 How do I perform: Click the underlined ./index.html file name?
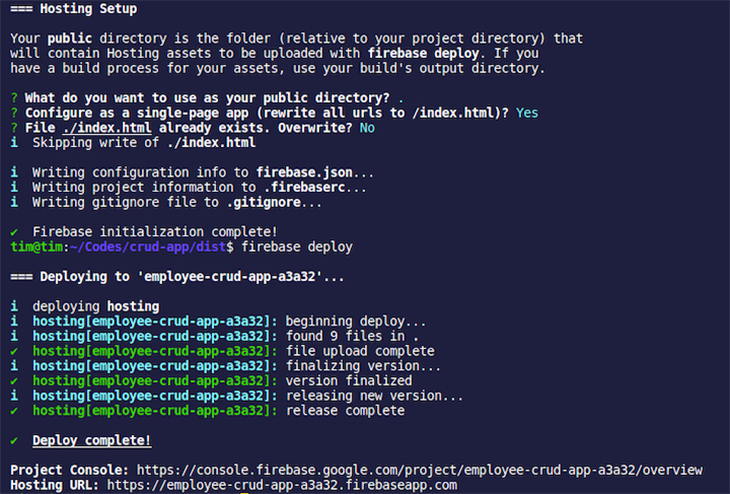(x=107, y=128)
